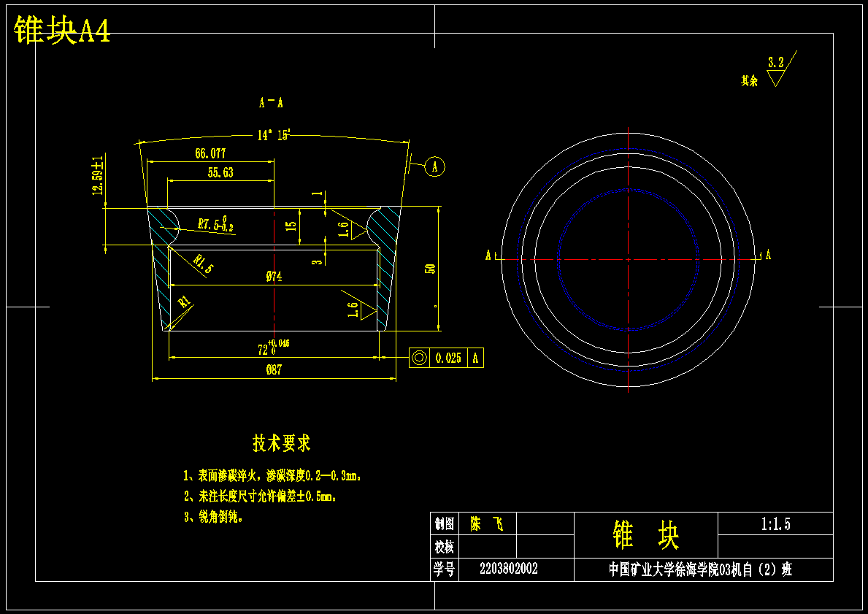Screen dimensions: 868x614
Task: Click the radius label "R1"
Action: click(185, 302)
